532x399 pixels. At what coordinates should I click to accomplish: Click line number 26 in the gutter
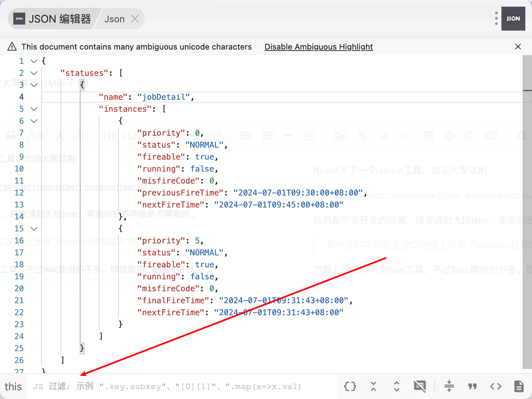pyautogui.click(x=19, y=360)
